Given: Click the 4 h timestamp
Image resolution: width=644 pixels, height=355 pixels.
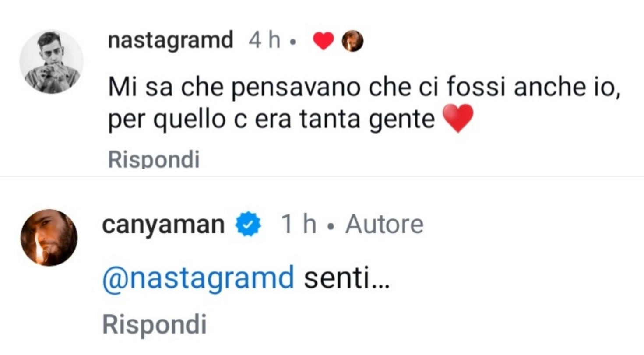Looking at the screenshot, I should point(264,41).
